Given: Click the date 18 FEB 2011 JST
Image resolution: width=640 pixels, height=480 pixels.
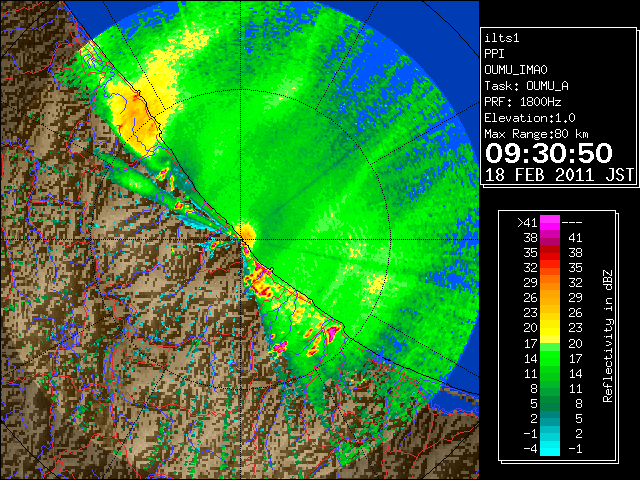Looking at the screenshot, I should click(559, 175).
